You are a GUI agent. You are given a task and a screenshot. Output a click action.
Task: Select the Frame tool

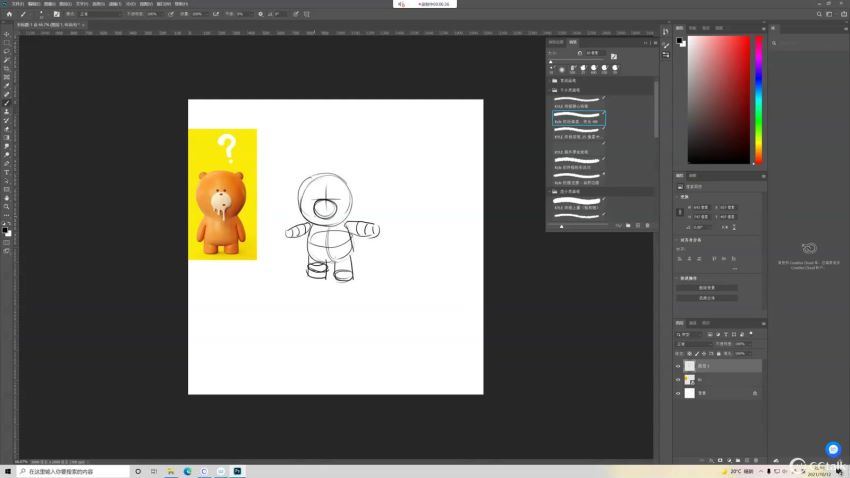(x=7, y=77)
